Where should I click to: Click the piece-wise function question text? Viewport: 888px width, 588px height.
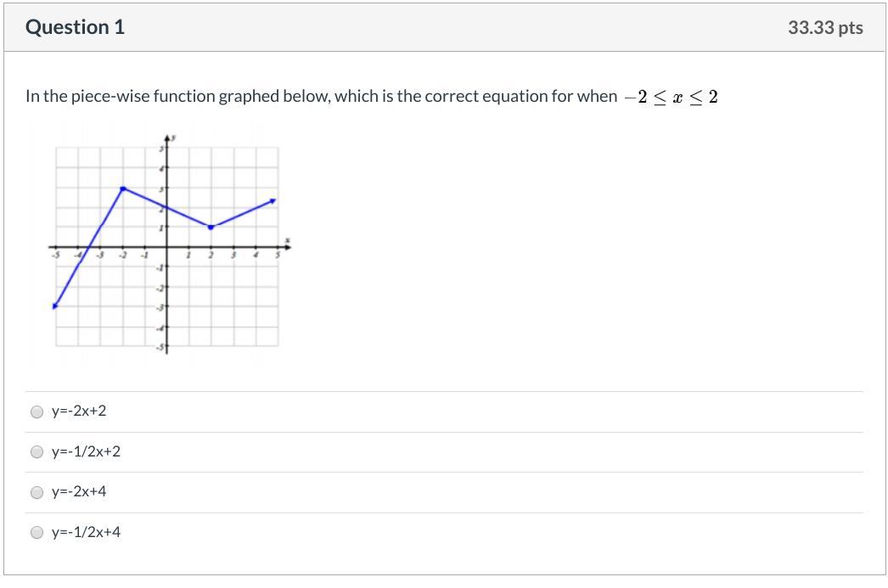321,96
